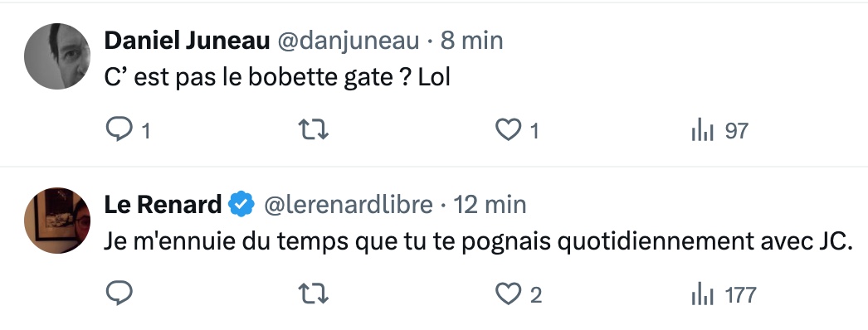Open Daniel Juneau's profile picture
Screen dimensions: 868x330
(57, 56)
